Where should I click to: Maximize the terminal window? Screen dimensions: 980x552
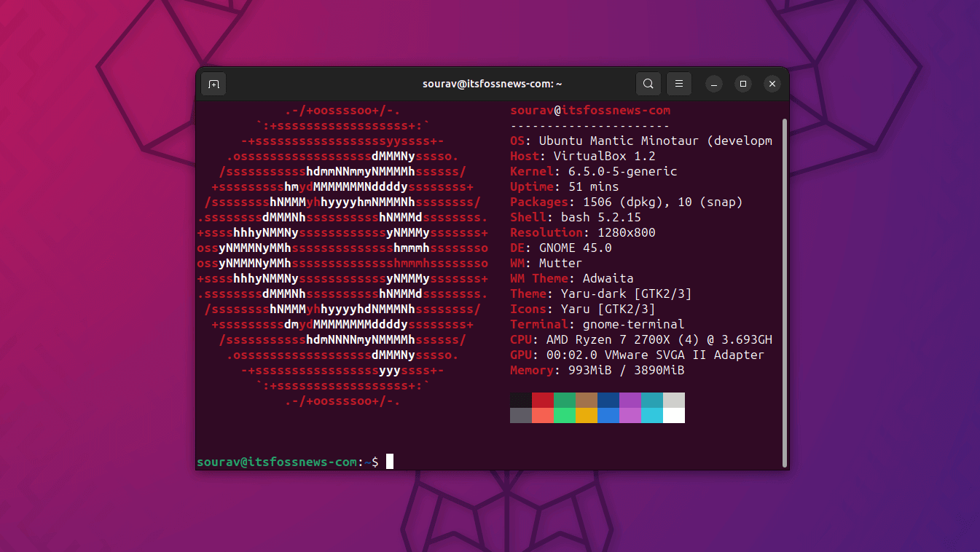[x=742, y=84]
